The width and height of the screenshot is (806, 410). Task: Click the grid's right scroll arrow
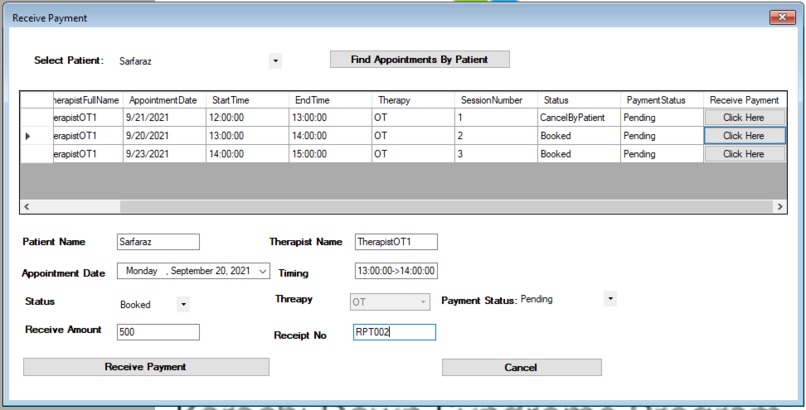coord(780,207)
